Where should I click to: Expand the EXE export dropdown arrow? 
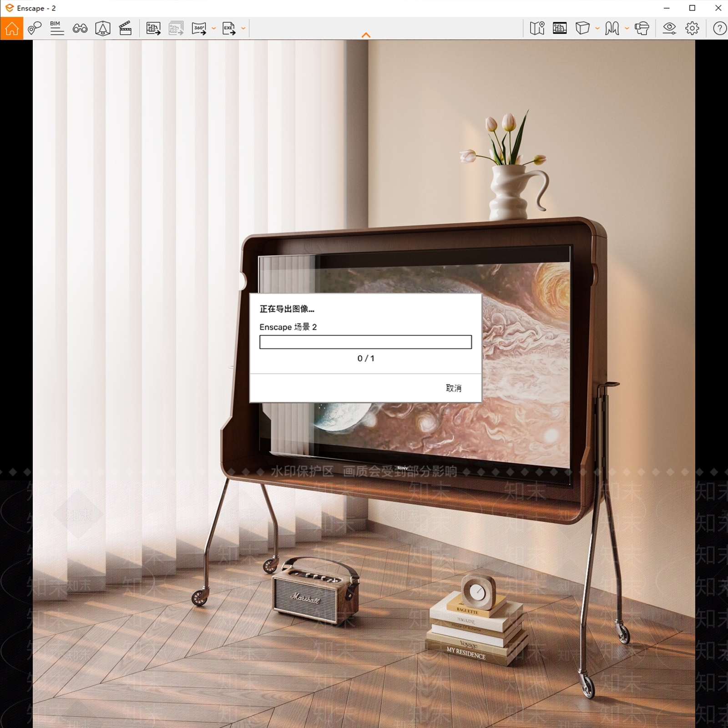(243, 28)
